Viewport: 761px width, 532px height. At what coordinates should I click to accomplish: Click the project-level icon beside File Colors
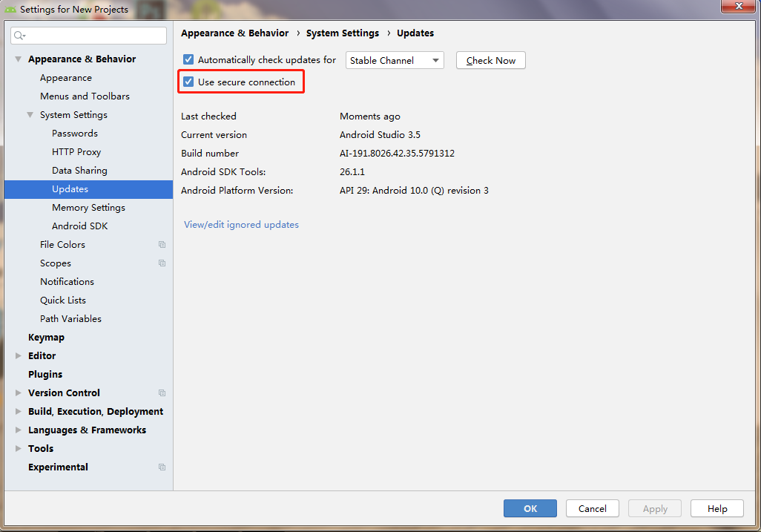(162, 245)
